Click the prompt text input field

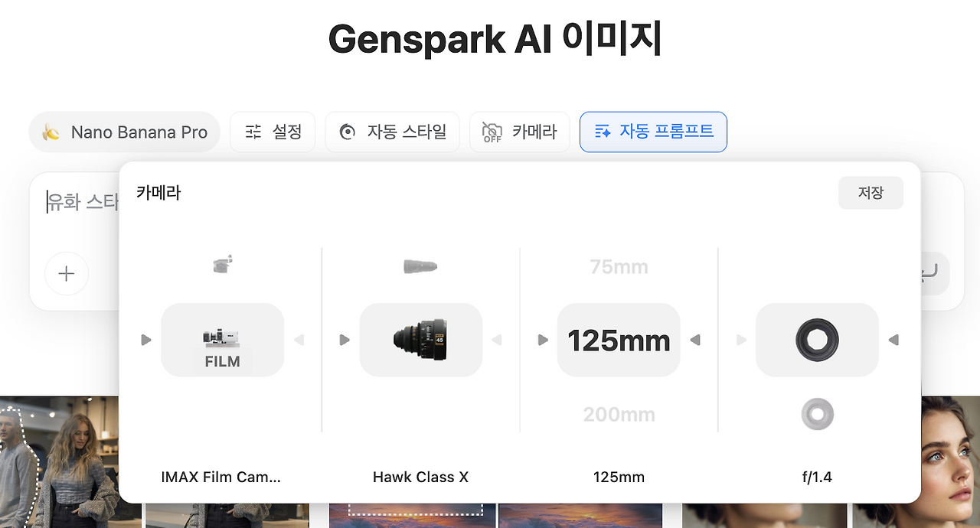click(x=75, y=202)
